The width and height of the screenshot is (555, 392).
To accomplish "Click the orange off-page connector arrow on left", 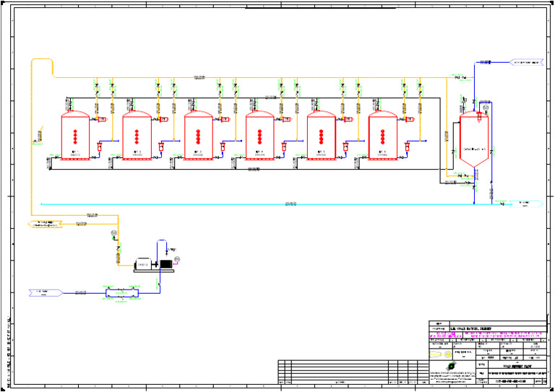I will click(45, 224).
